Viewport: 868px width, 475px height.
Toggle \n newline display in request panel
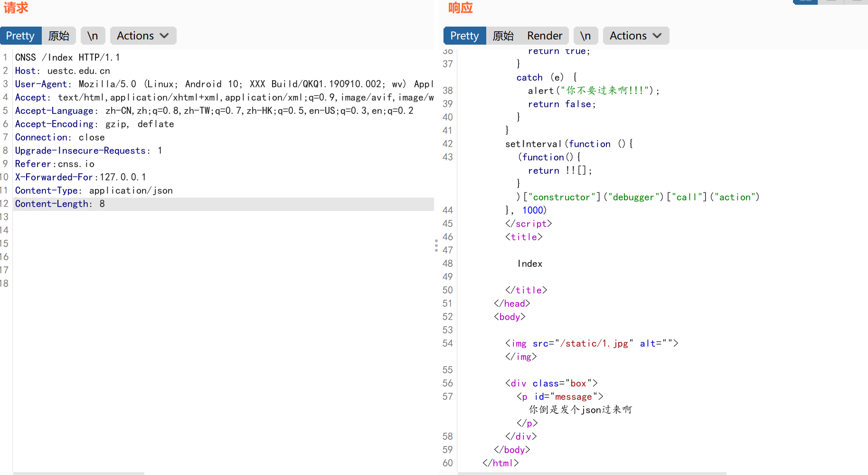(93, 36)
